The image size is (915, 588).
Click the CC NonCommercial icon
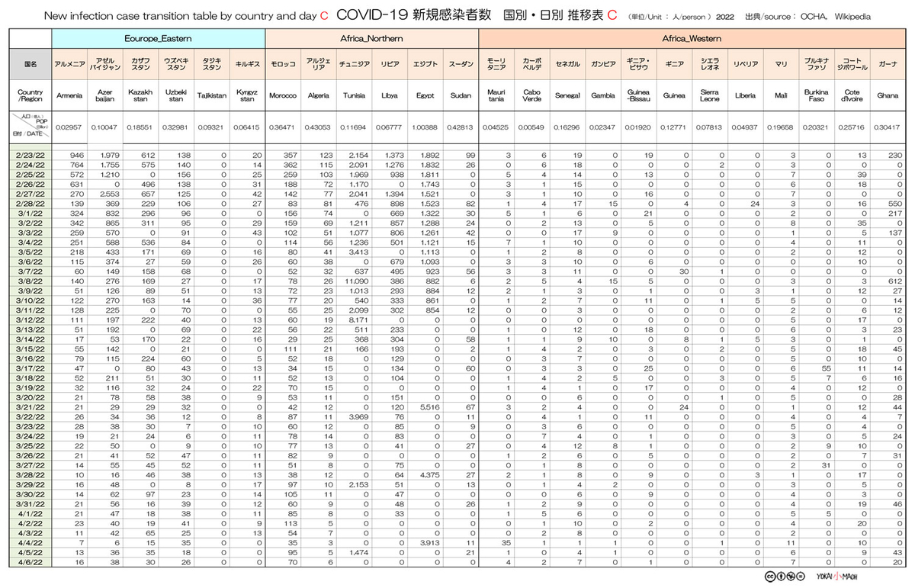point(790,575)
